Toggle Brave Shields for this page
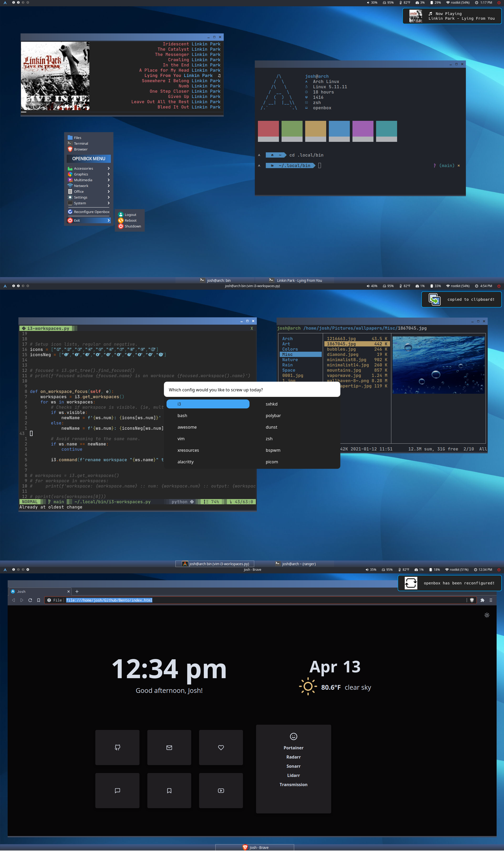Viewport: 504px width, 851px height. [x=472, y=600]
